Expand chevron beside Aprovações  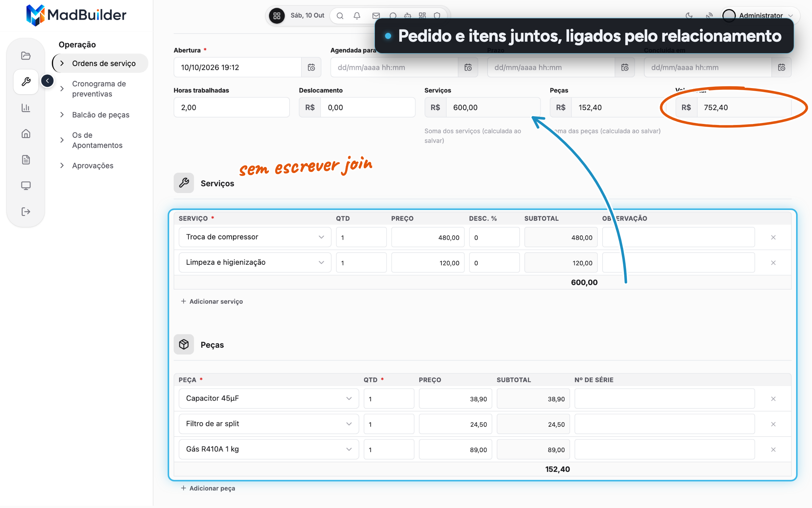tap(62, 166)
